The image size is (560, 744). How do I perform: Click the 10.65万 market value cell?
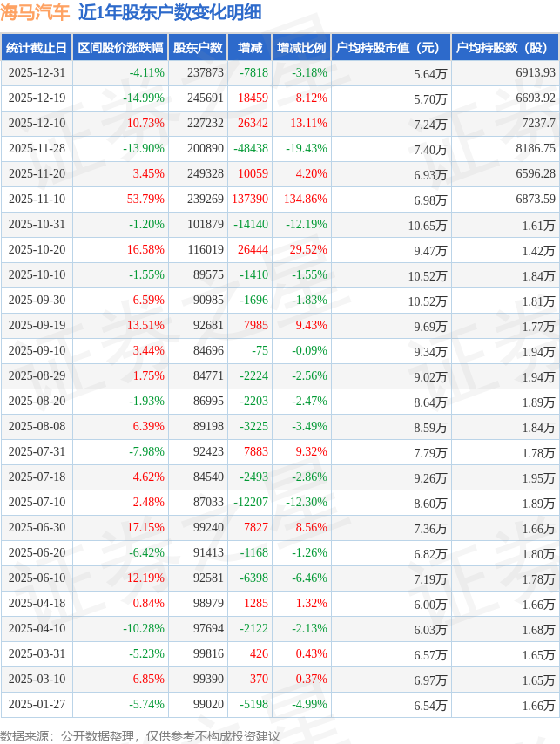pos(428,225)
